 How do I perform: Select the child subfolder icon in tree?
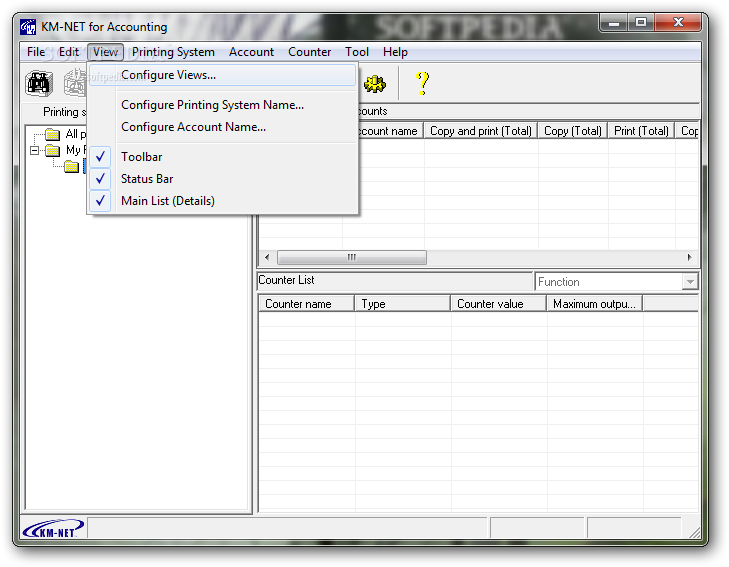(x=71, y=166)
